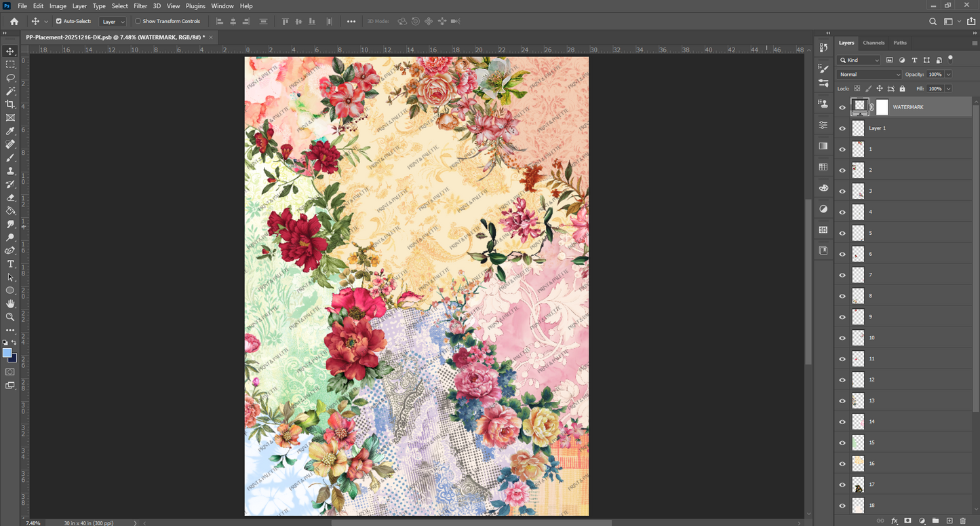Open the Swatches panel icon
Image resolution: width=980 pixels, height=526 pixels.
(x=823, y=167)
